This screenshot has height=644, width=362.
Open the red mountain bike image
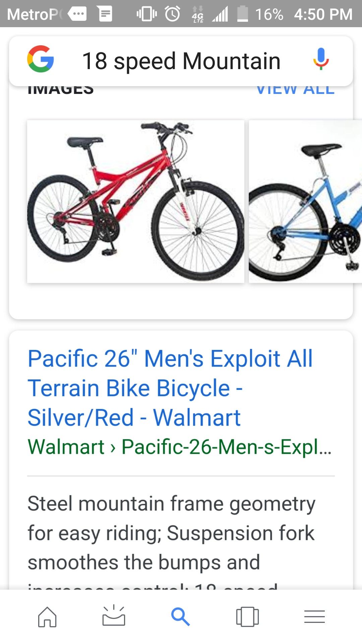pos(136,201)
